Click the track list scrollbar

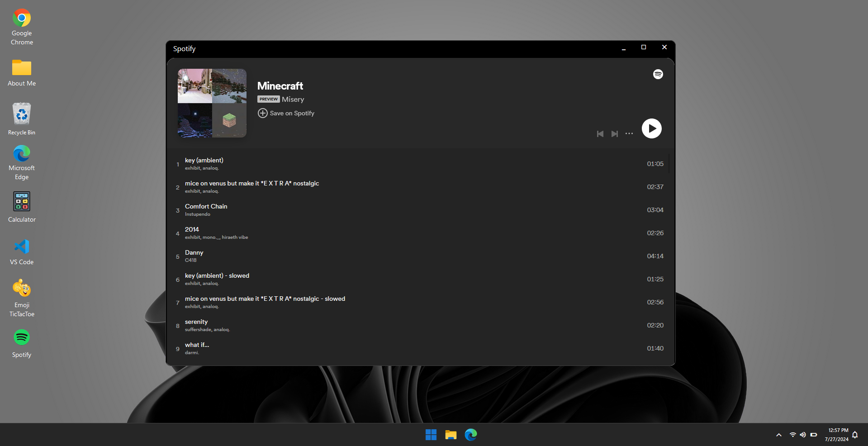pos(669,163)
